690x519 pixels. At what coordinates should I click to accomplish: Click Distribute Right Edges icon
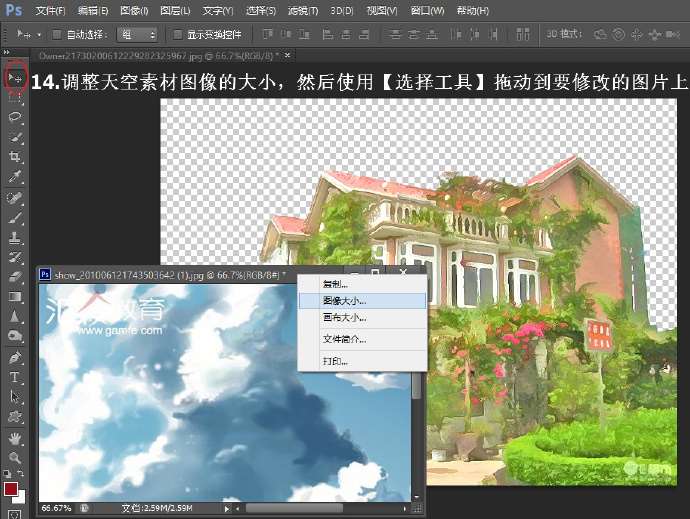(493, 34)
